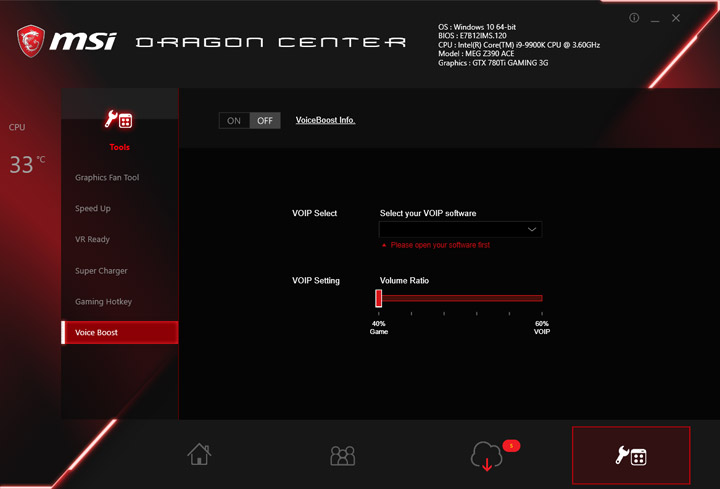Open the cloud download updates icon
Viewport: 720px width, 489px height.
pyautogui.click(x=486, y=456)
